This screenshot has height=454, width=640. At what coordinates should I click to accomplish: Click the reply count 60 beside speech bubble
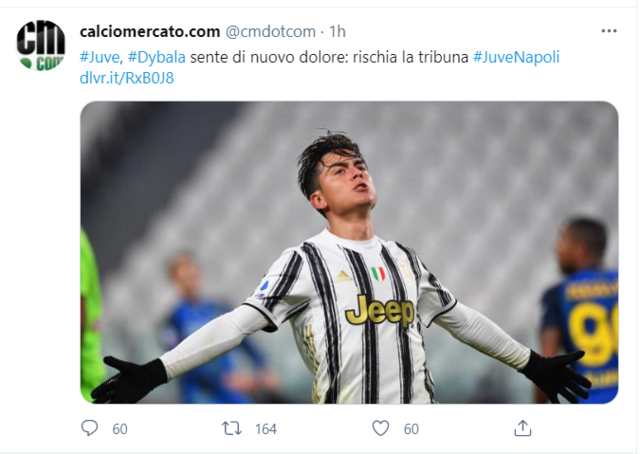coord(120,429)
